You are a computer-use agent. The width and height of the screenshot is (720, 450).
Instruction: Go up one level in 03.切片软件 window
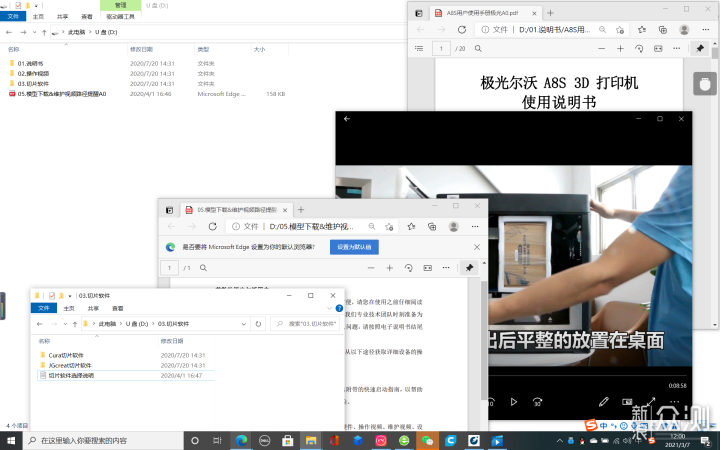pos(75,324)
